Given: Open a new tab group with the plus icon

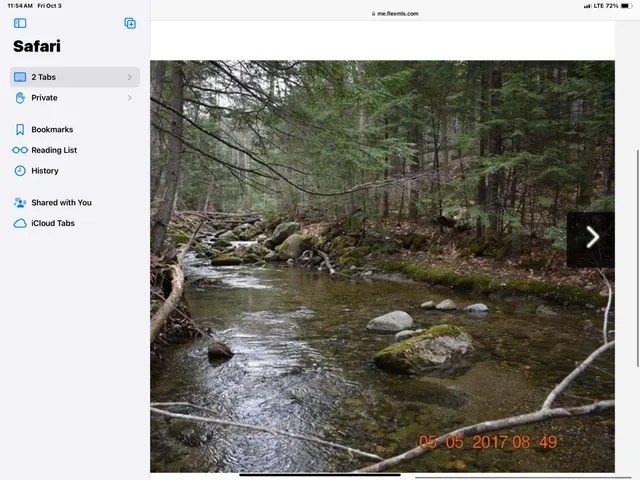Looking at the screenshot, I should 130,23.
